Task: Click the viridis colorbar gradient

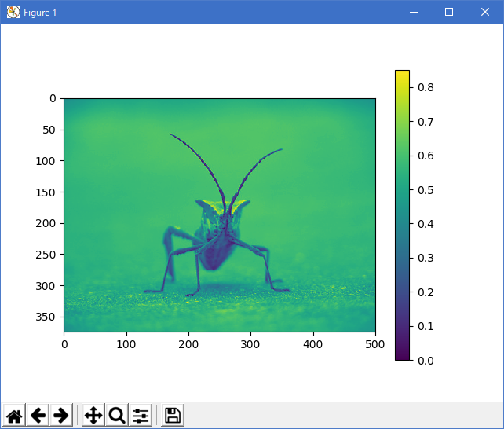Action: tap(402, 215)
